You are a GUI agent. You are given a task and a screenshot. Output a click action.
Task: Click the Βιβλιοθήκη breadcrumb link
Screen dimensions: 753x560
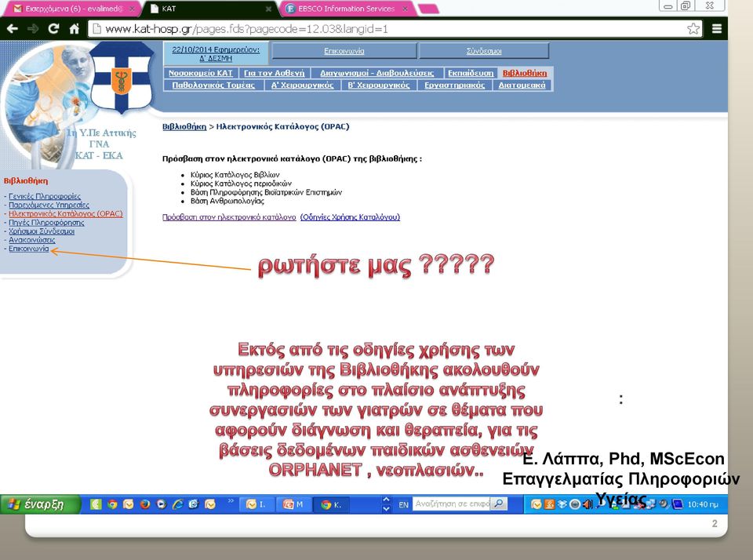pyautogui.click(x=184, y=127)
